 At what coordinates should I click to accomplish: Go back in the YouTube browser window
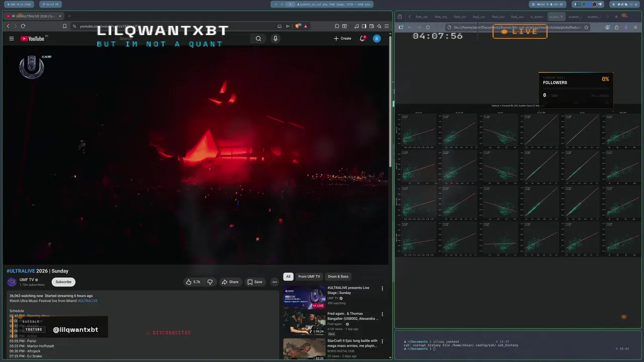pos(8,26)
